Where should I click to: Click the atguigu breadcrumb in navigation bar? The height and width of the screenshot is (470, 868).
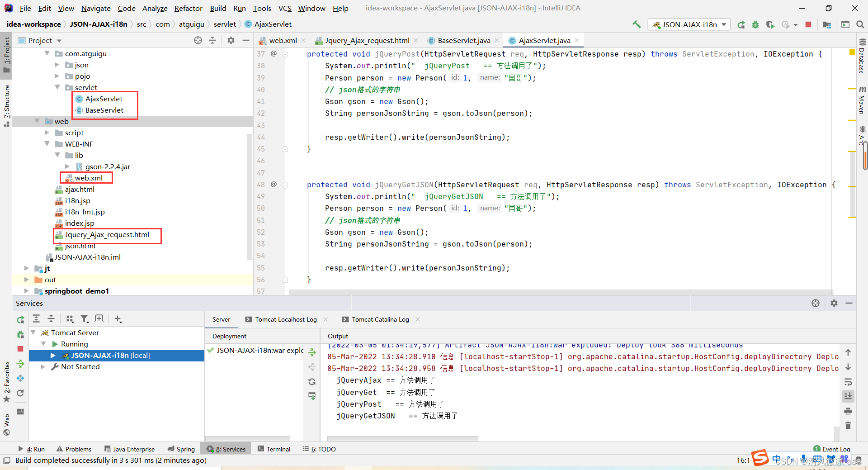191,24
